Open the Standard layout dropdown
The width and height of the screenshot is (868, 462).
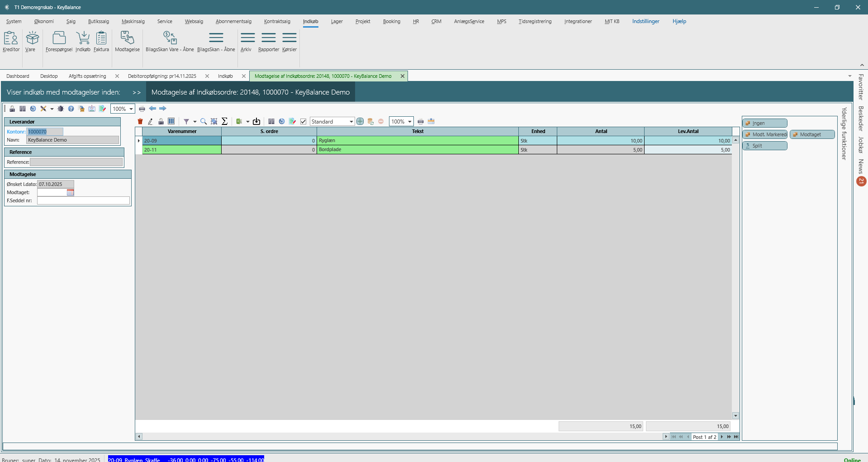pos(351,121)
